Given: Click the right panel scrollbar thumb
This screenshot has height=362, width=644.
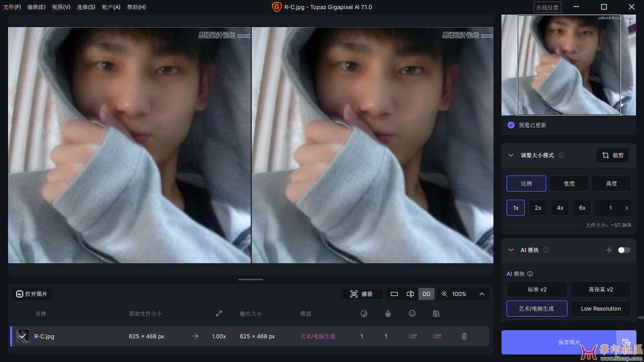Looking at the screenshot, I should coord(640,318).
